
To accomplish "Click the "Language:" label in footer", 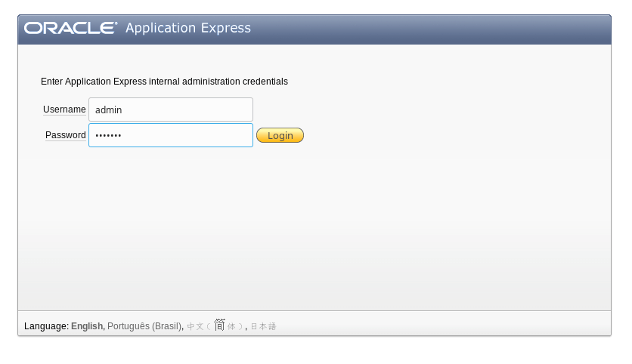I will pyautogui.click(x=46, y=326).
